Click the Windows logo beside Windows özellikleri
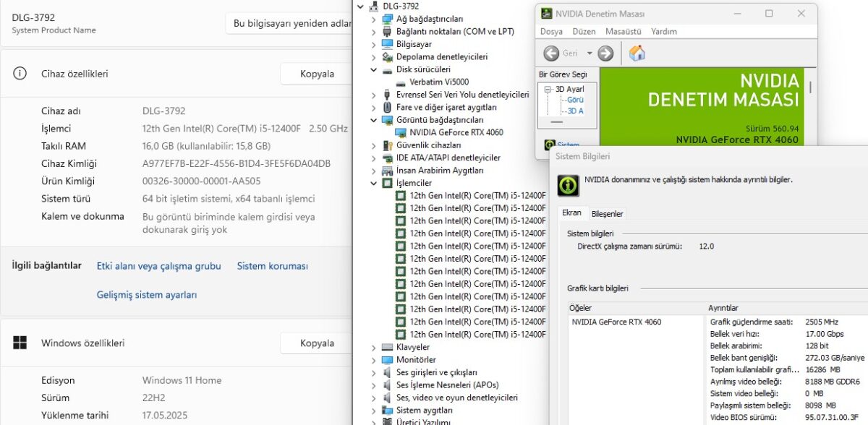The image size is (868, 425). [20, 343]
